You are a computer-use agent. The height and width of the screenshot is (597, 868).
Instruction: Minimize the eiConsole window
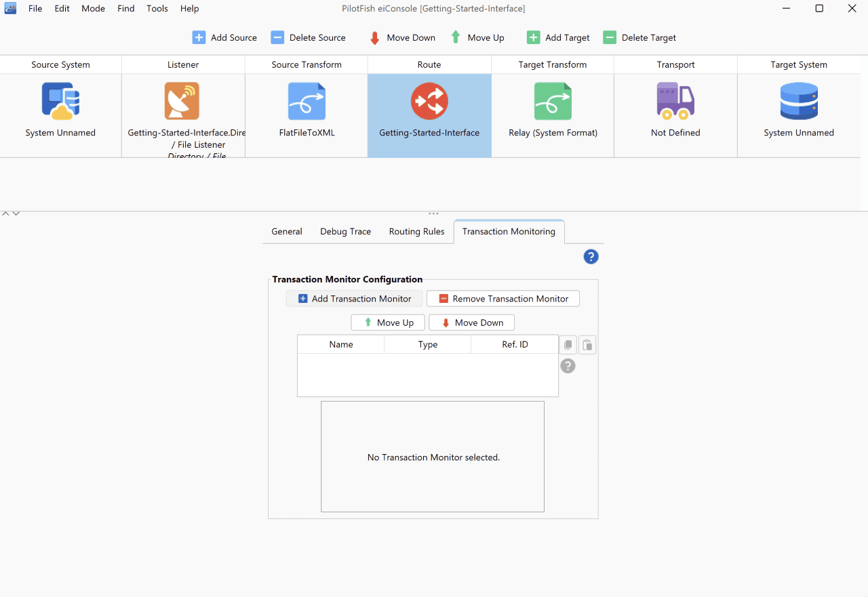(786, 9)
